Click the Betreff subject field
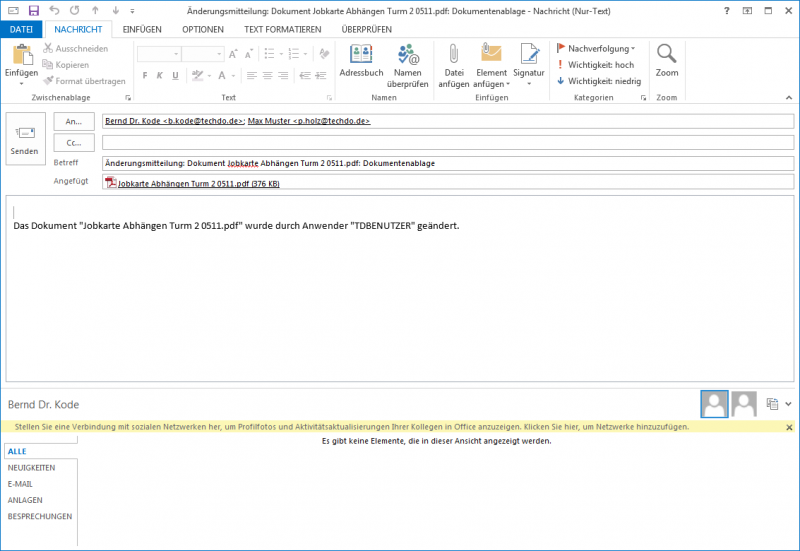 coord(447,163)
